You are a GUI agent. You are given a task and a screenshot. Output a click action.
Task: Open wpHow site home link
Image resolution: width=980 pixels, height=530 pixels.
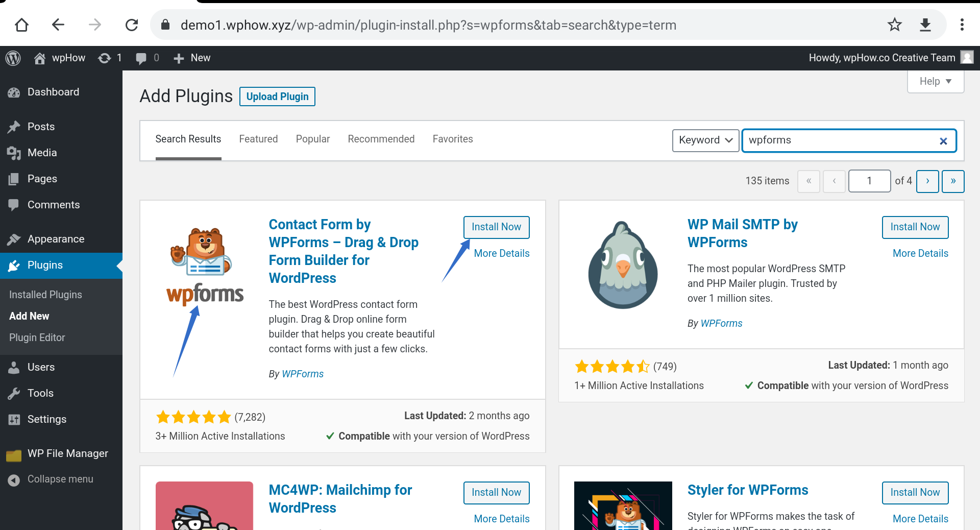tap(60, 58)
